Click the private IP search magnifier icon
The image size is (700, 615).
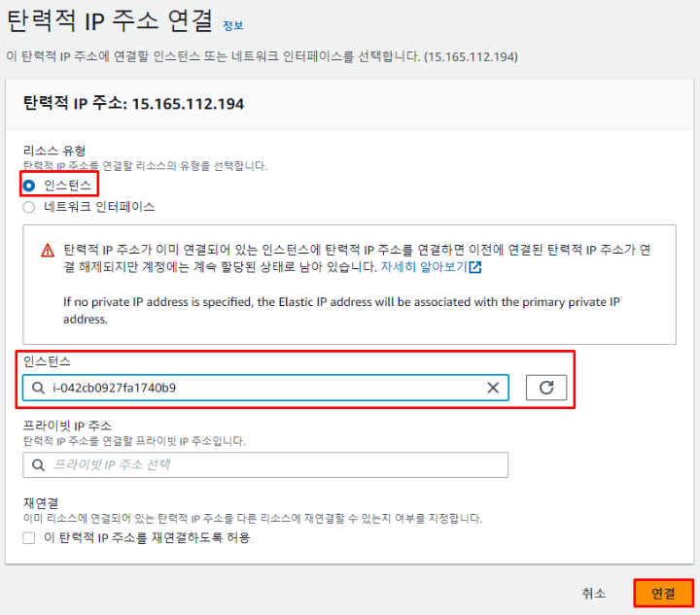(38, 465)
